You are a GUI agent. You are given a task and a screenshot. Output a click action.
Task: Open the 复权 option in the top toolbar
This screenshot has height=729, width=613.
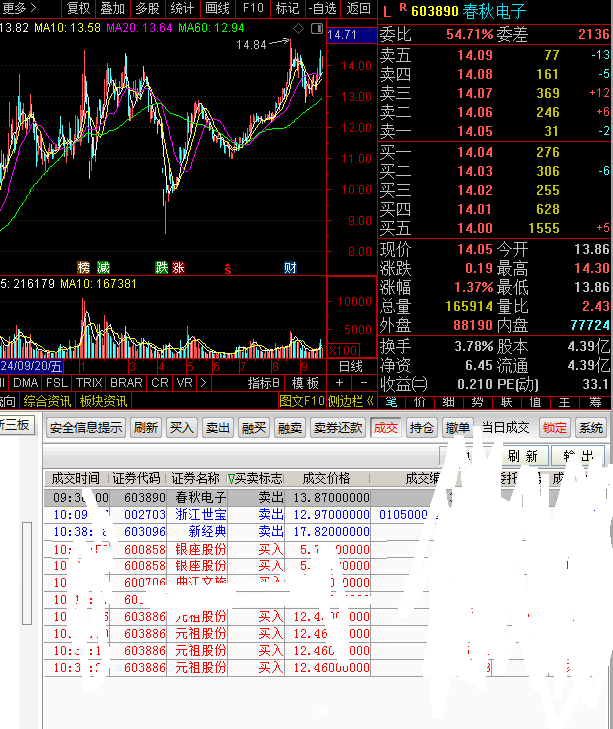point(78,8)
